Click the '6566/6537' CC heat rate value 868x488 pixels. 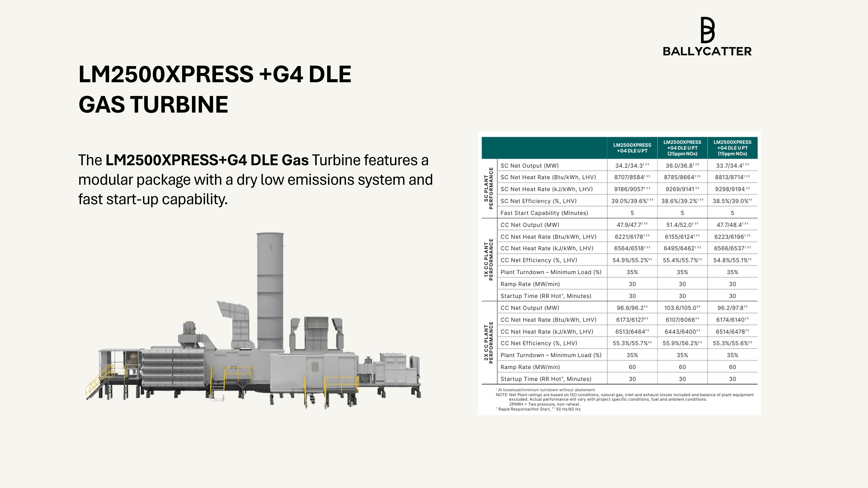(732, 248)
